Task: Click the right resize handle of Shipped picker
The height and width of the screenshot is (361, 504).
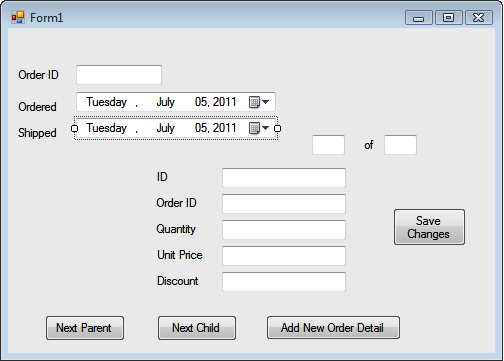Action: [277, 128]
